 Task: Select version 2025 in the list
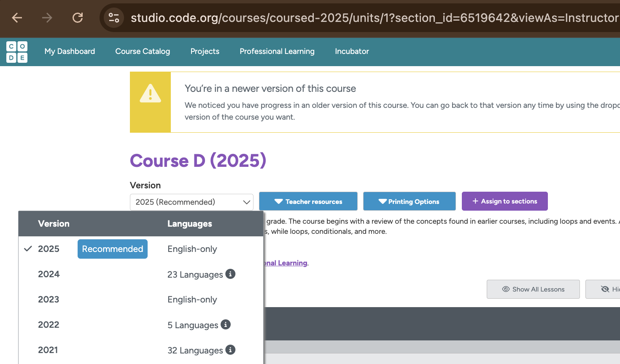point(141,249)
